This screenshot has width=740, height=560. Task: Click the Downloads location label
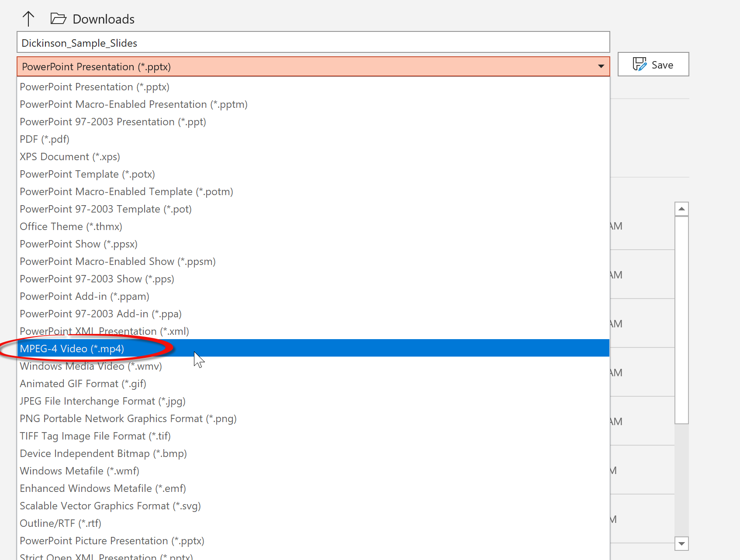pyautogui.click(x=104, y=19)
